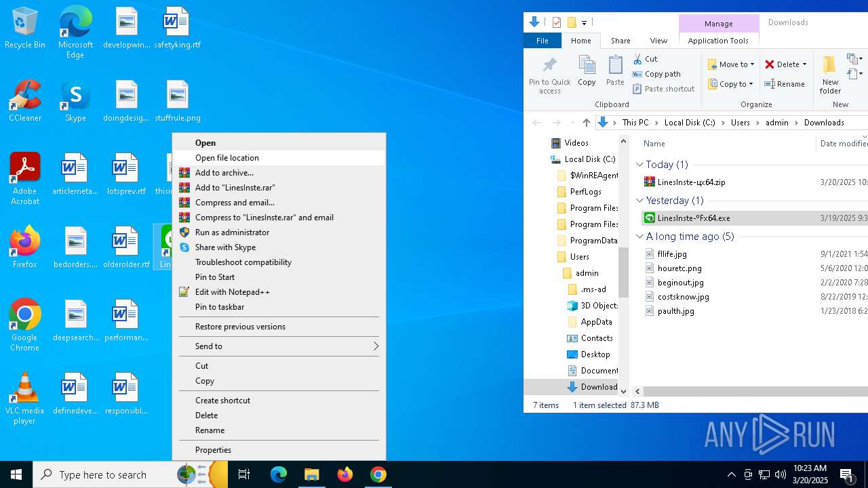Select Add to archive... entry

279,173
